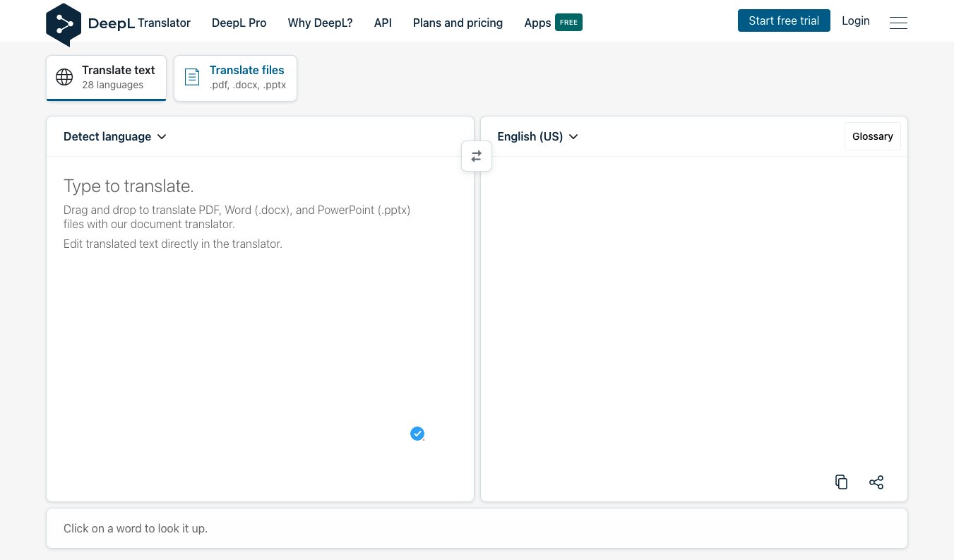
Task: Open the Apps menu item
Action: (537, 23)
